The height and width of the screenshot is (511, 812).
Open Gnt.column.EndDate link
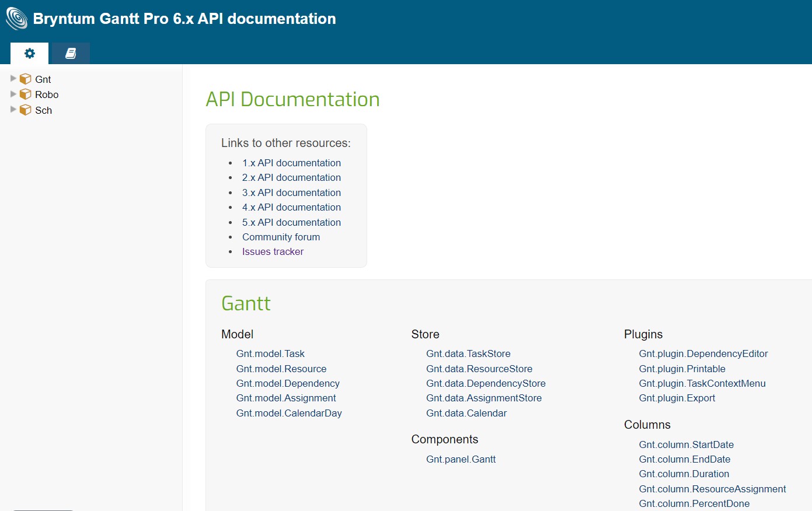(685, 459)
